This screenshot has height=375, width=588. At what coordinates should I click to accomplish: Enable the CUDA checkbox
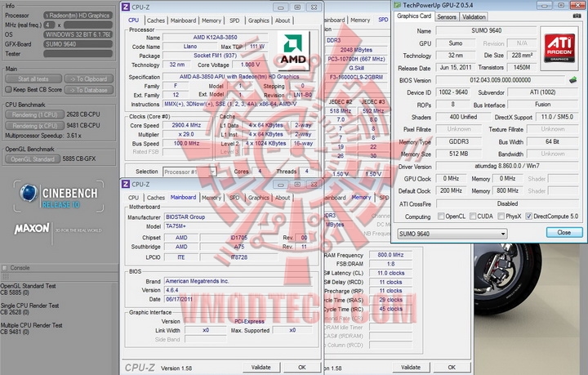pos(473,217)
